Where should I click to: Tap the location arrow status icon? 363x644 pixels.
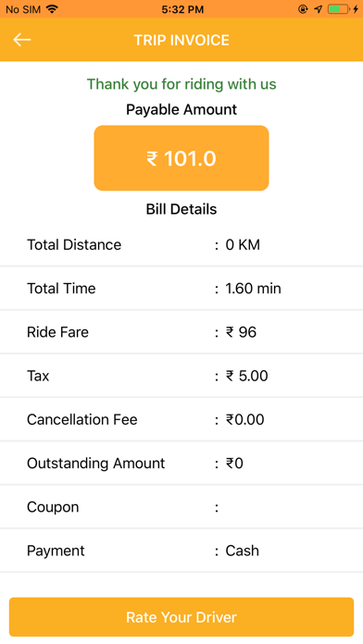[319, 9]
